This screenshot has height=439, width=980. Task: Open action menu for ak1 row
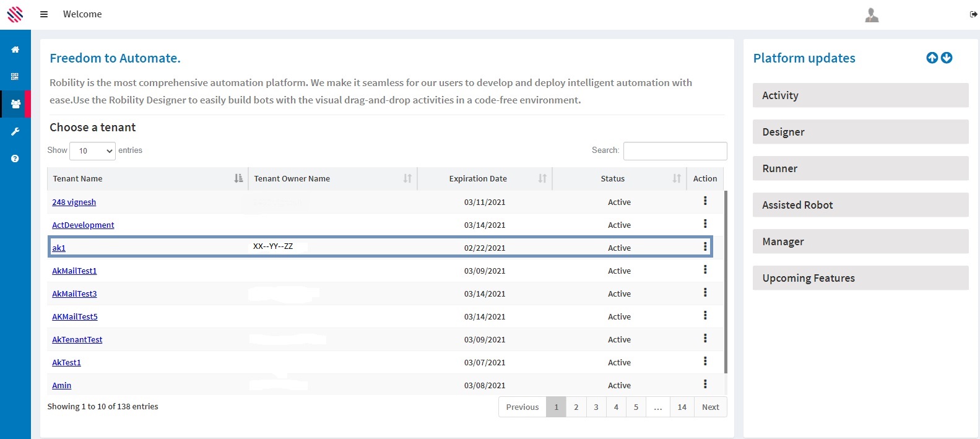click(x=705, y=246)
